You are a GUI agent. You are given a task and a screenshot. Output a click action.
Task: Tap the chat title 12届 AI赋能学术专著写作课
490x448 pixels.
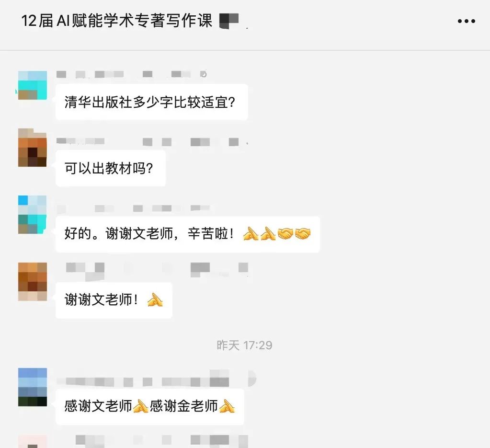tap(116, 21)
